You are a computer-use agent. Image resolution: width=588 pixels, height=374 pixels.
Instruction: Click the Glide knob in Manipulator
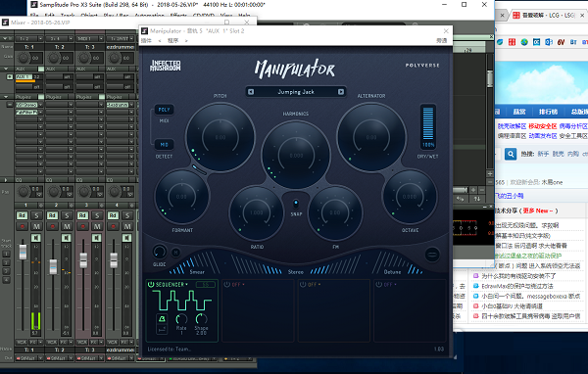(x=160, y=252)
